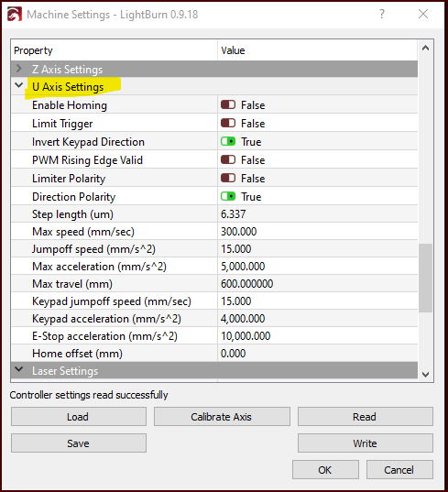Collapse the U Axis Settings section
The width and height of the screenshot is (448, 492).
coord(19,85)
